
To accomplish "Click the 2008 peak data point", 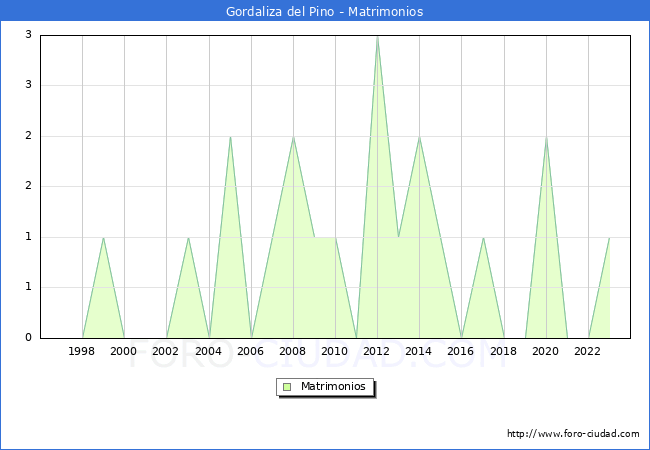I will click(x=293, y=137).
